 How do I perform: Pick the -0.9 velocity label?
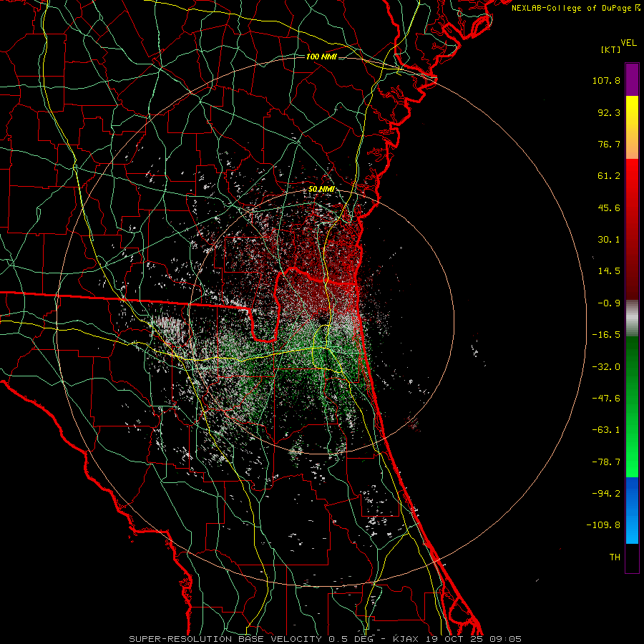pyautogui.click(x=609, y=303)
